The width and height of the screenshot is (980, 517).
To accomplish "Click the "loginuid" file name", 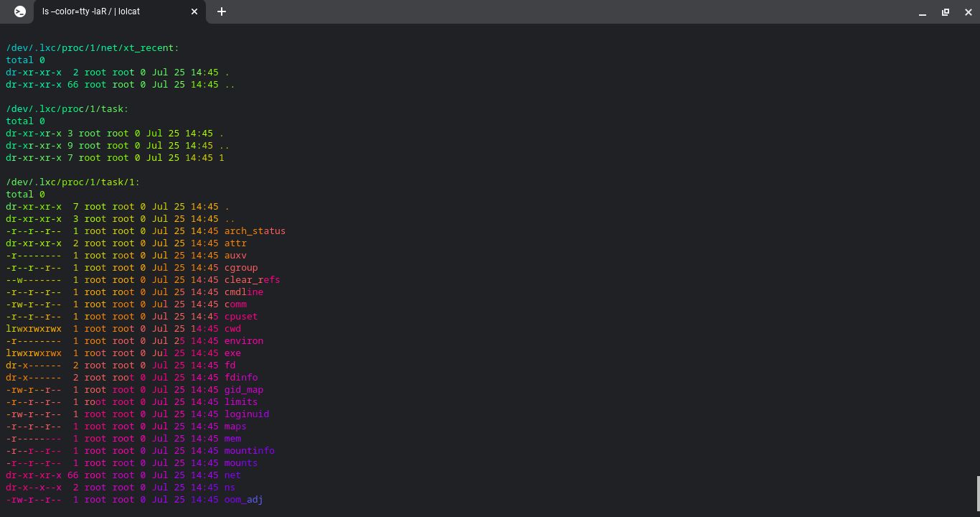I will tap(246, 414).
